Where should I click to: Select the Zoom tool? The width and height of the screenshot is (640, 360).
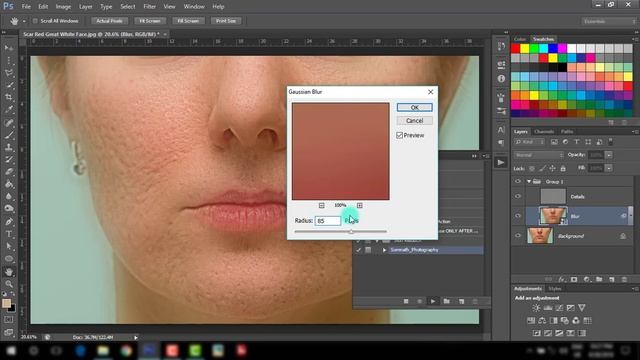(x=9, y=284)
